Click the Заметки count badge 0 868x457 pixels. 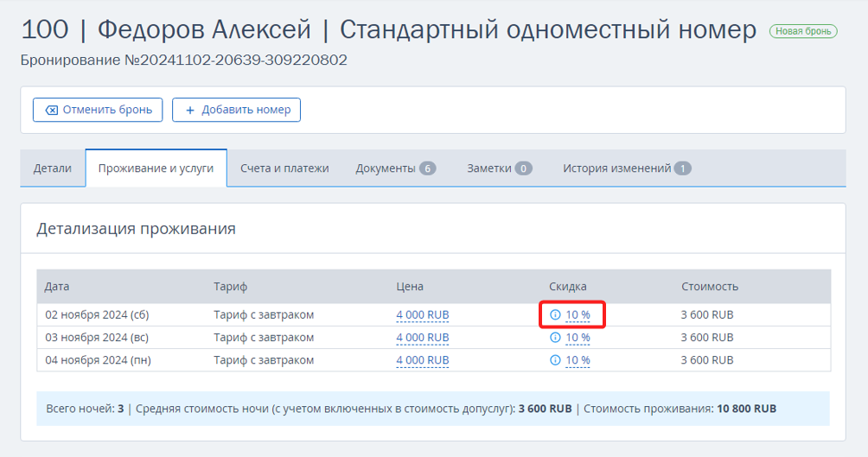click(x=523, y=168)
